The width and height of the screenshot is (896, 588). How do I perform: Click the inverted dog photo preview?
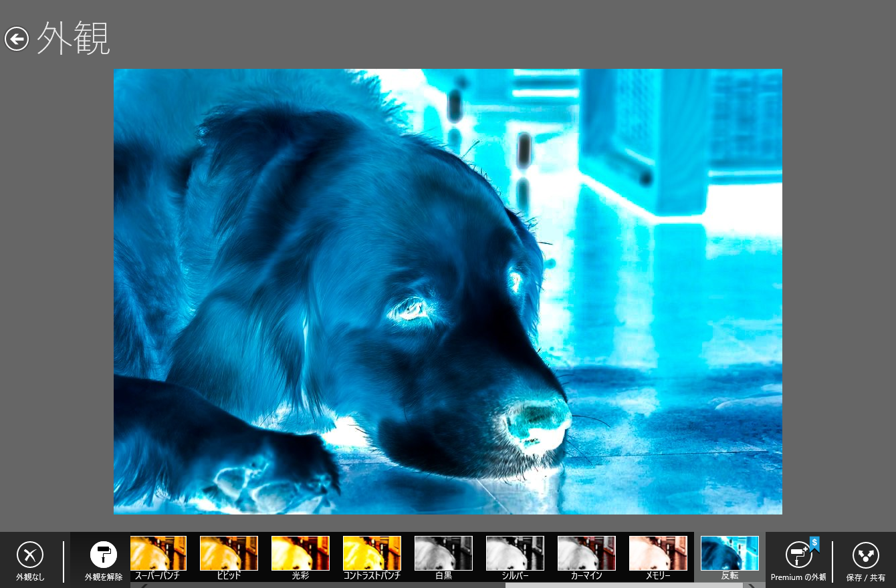coord(447,291)
